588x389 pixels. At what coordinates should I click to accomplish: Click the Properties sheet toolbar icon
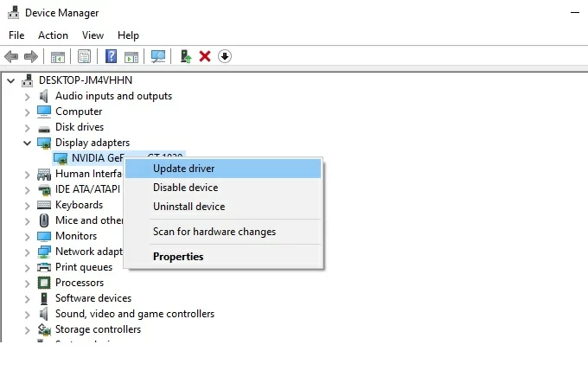(x=84, y=56)
